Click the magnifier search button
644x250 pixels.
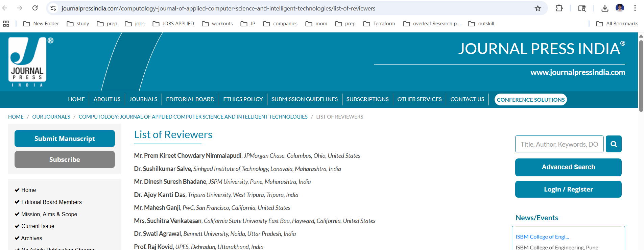point(614,144)
